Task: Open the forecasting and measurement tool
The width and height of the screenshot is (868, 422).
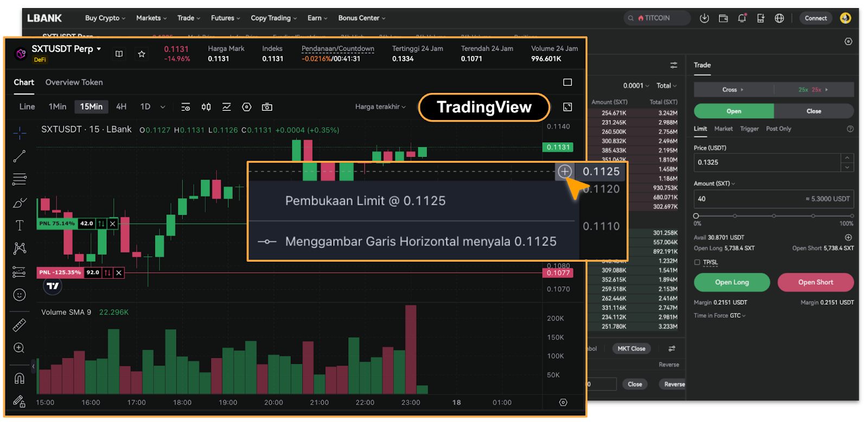Action: [20, 272]
